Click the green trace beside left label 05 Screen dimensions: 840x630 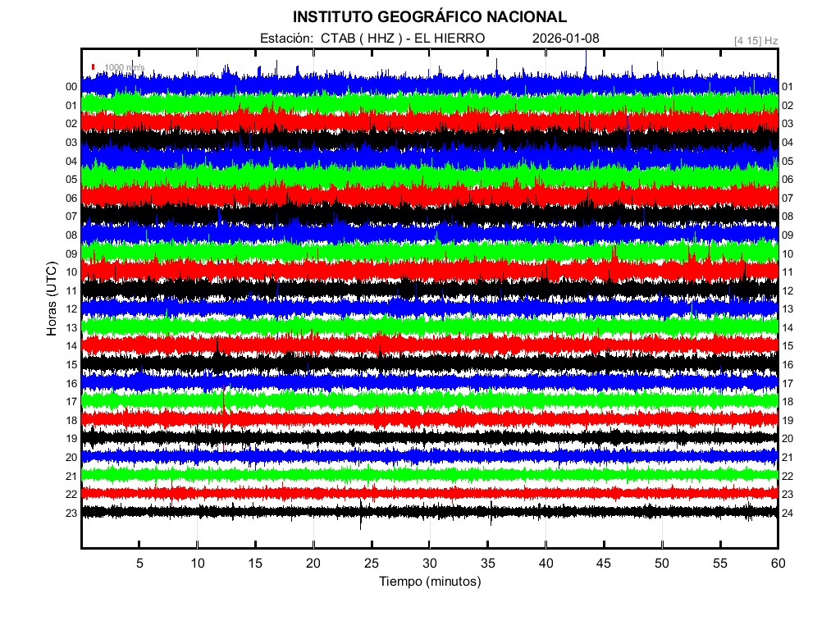(x=429, y=177)
